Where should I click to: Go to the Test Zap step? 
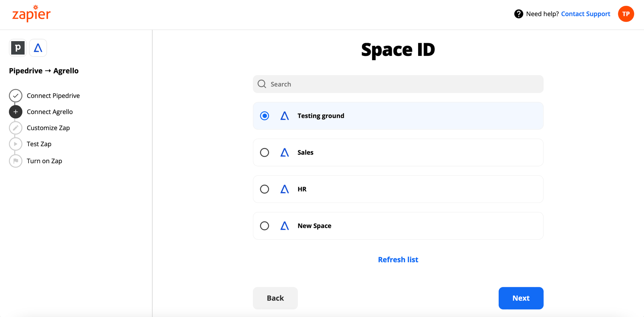coord(39,144)
